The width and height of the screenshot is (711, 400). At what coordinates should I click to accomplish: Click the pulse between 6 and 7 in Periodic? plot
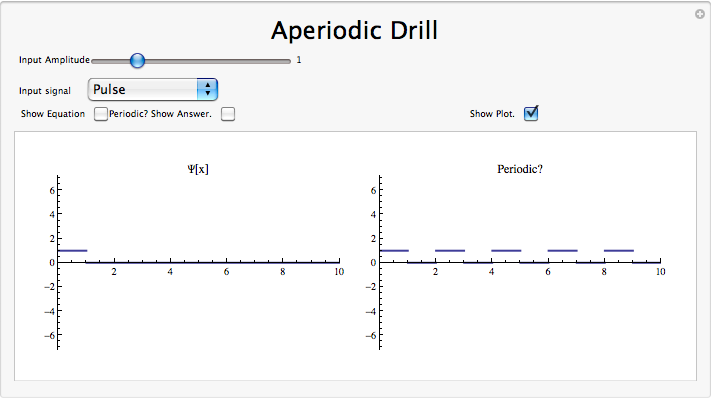(562, 250)
